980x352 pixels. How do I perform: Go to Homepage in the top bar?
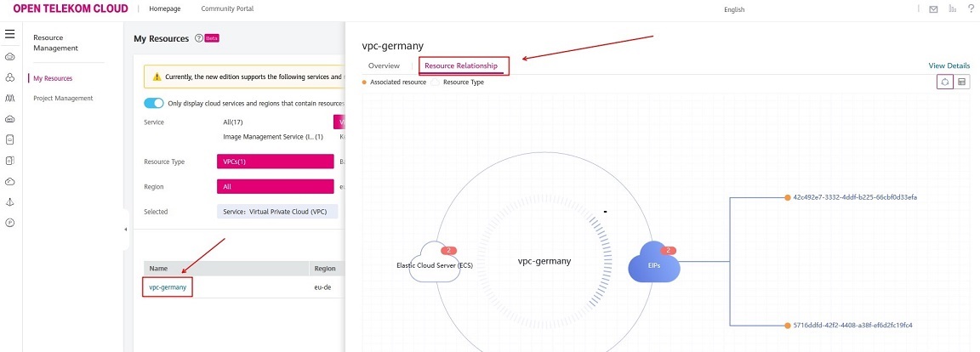164,9
